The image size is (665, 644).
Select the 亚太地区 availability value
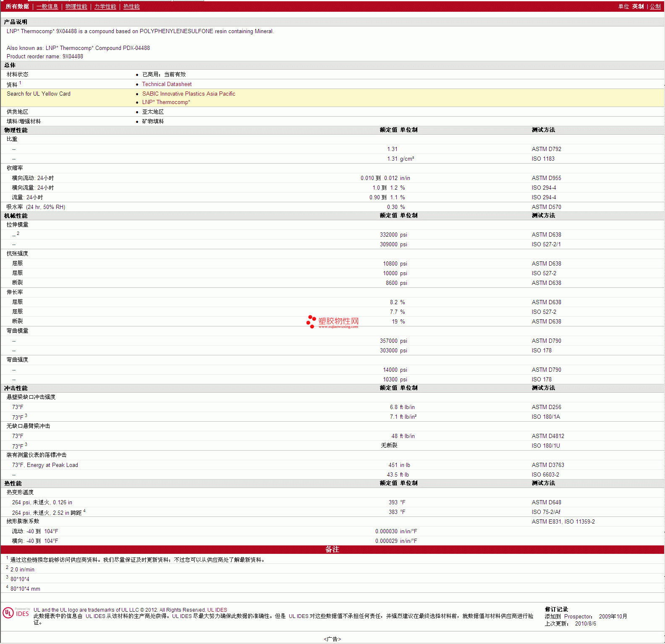(153, 112)
